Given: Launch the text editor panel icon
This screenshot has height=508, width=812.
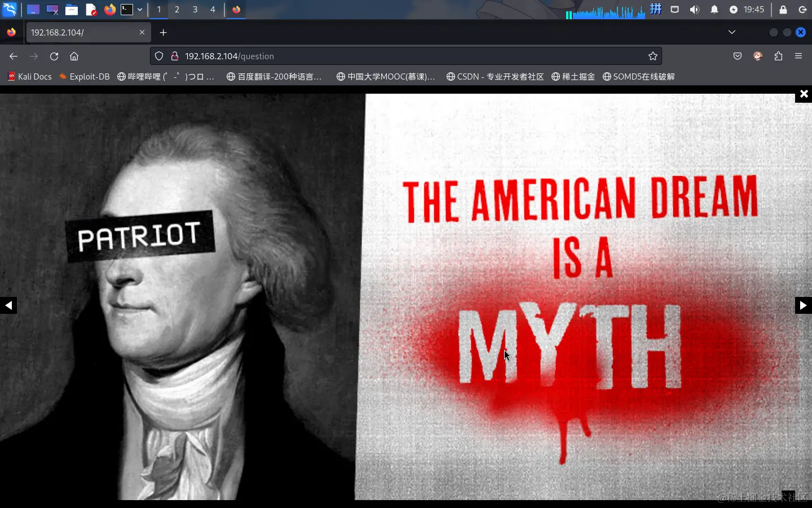Looking at the screenshot, I should pos(91,10).
